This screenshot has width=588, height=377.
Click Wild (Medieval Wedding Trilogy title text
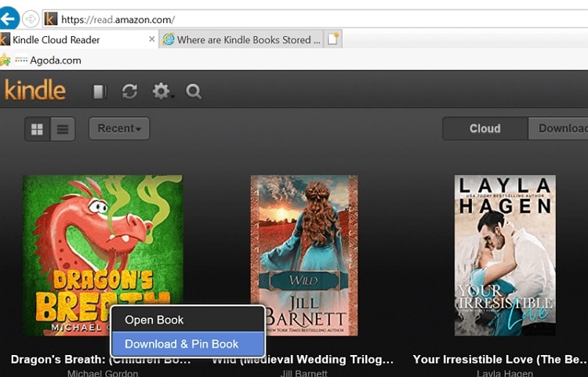click(303, 360)
